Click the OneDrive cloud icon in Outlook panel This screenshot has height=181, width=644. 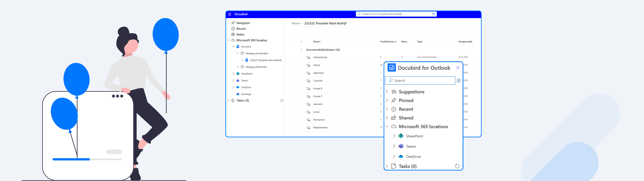(x=401, y=156)
